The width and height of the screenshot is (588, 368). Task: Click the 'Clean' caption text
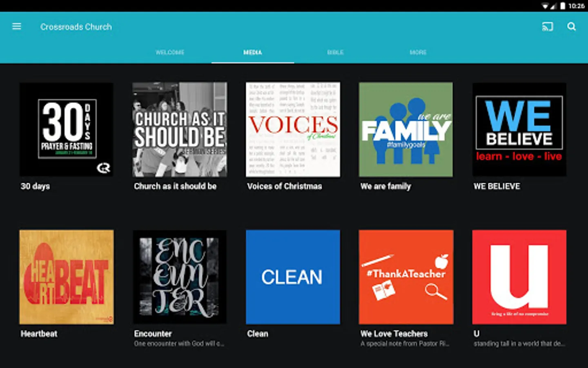click(x=258, y=334)
